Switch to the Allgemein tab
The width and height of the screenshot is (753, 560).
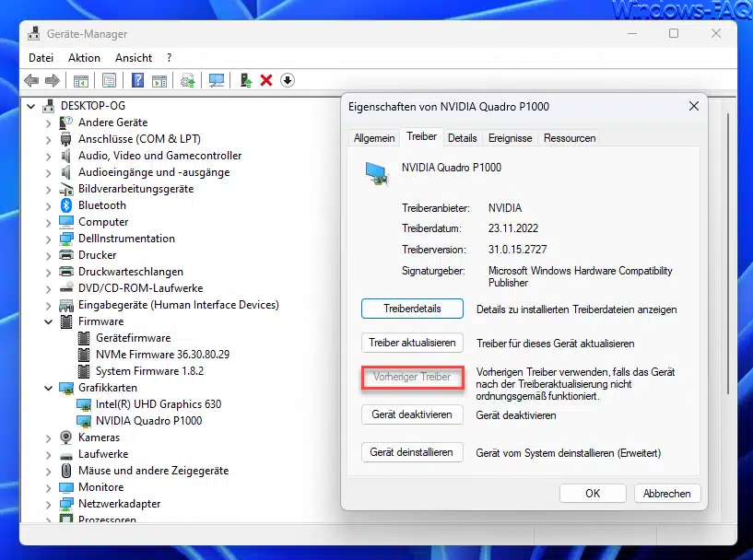[x=374, y=138]
